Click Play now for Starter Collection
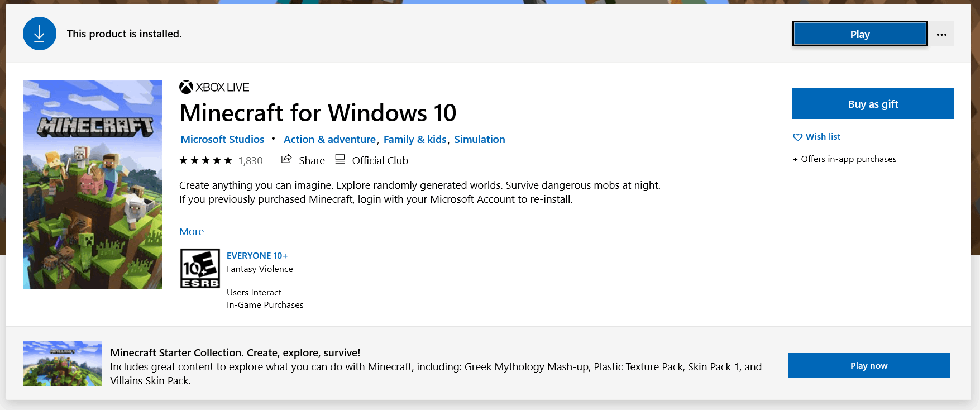 pos(869,365)
